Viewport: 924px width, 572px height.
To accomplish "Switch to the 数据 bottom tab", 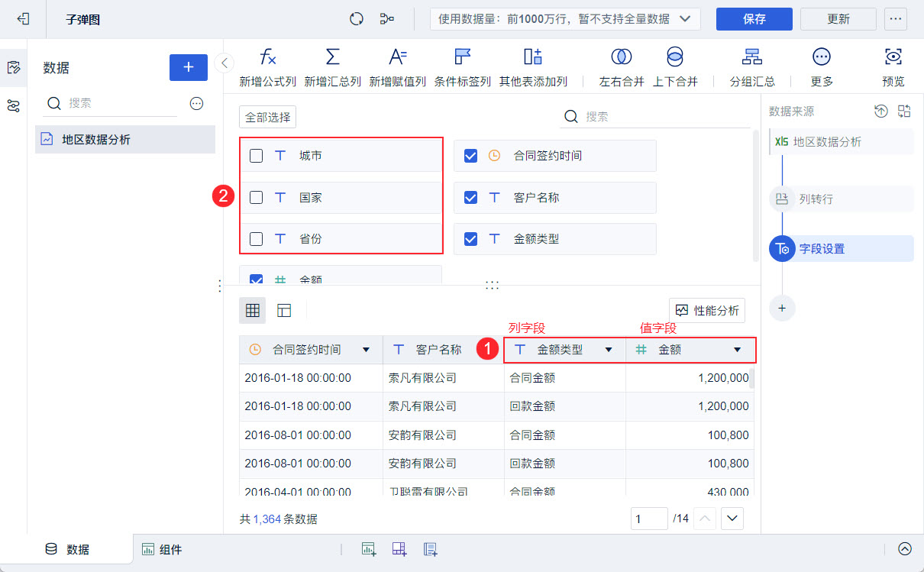I will (67, 549).
